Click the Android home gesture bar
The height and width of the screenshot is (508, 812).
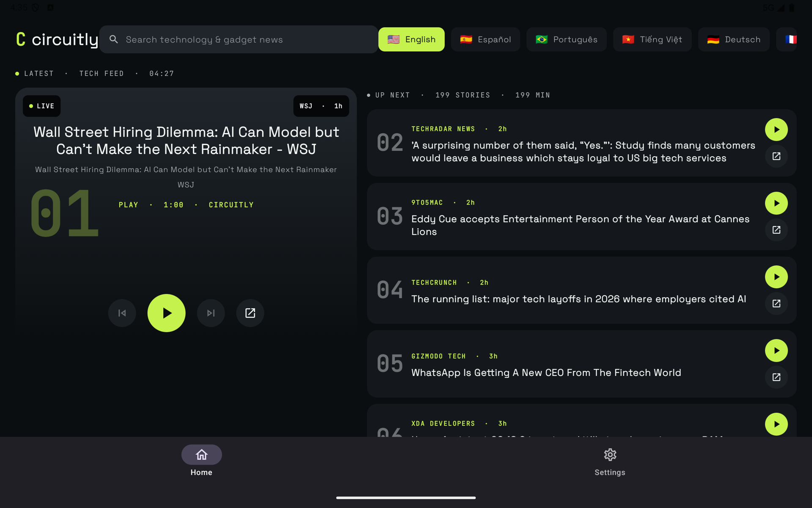406,498
